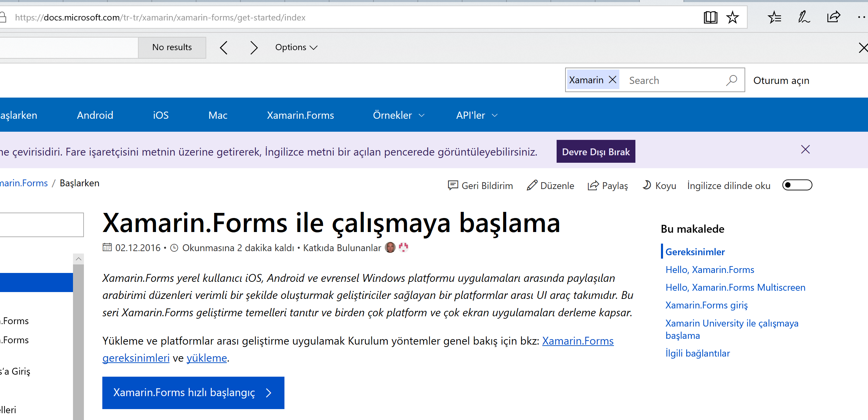The width and height of the screenshot is (868, 420).
Task: Jump to Xamarin.Forms giriş section
Action: (x=707, y=305)
